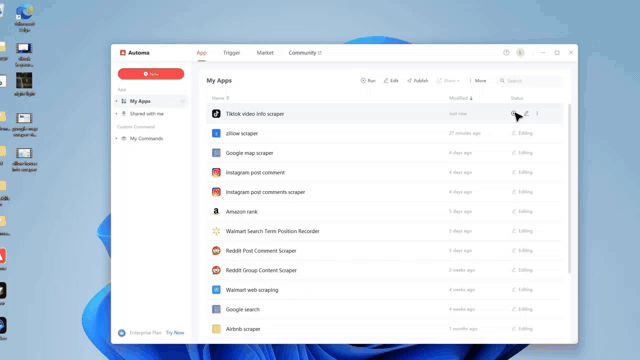The image size is (640, 360).
Task: Open the Tiktok video info scraper app
Action: coord(255,114)
